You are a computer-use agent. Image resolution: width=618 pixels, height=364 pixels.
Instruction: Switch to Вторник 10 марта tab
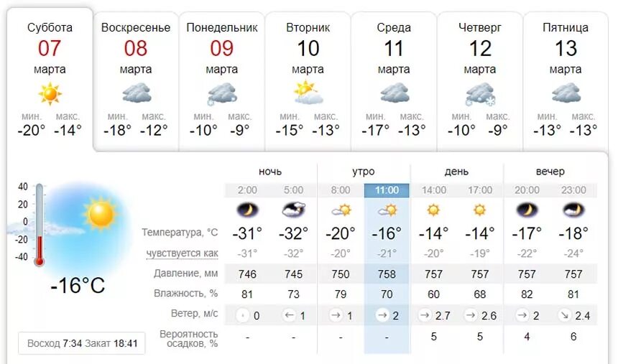click(308, 80)
